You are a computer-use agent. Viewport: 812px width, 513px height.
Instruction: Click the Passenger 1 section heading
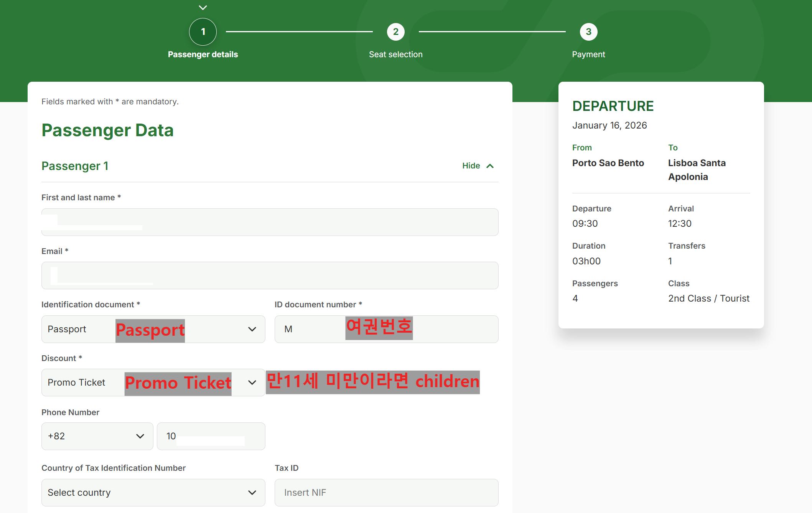(75, 166)
